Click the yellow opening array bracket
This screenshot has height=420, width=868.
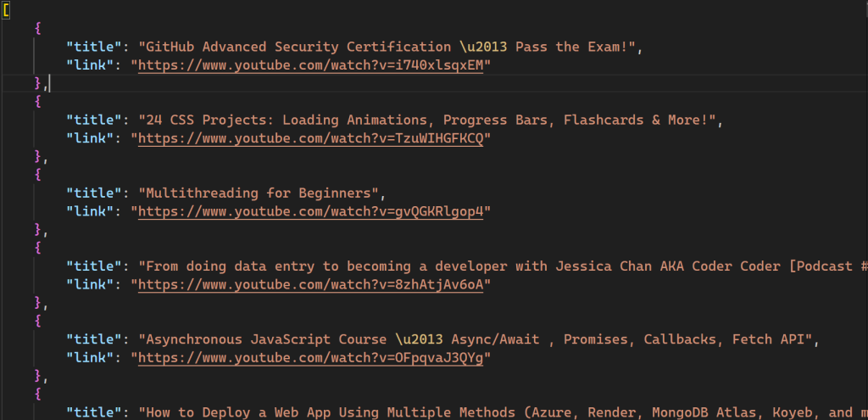pos(6,10)
